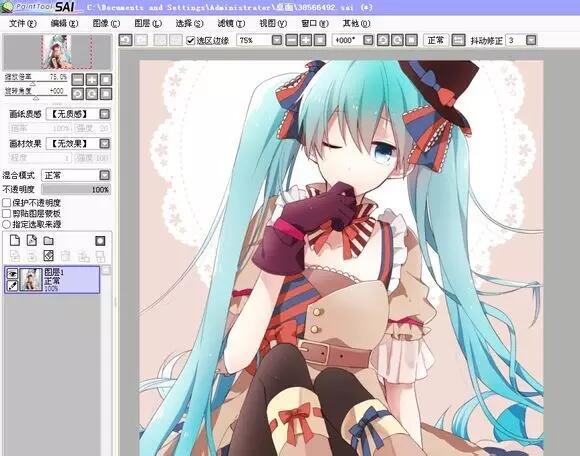580x456 pixels.
Task: Click the Redo arrow in the toolbar
Action: [x=141, y=40]
